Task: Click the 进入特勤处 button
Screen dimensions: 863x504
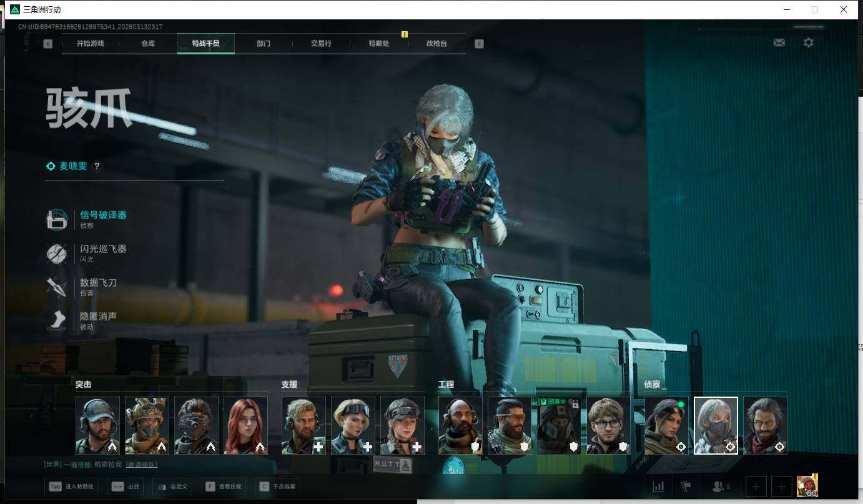Action: 71,487
